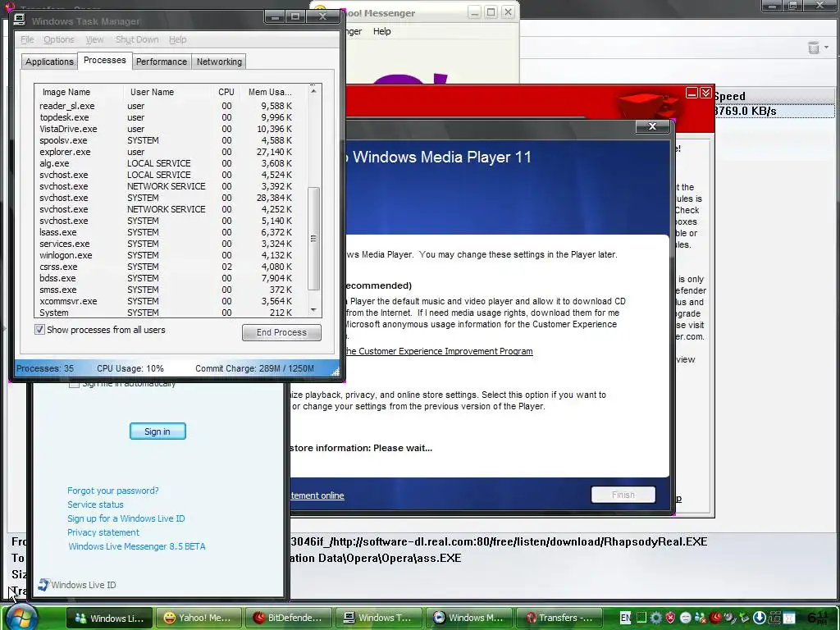This screenshot has width=840, height=630.
Task: Select the bdss.exe process row
Action: coord(171,278)
